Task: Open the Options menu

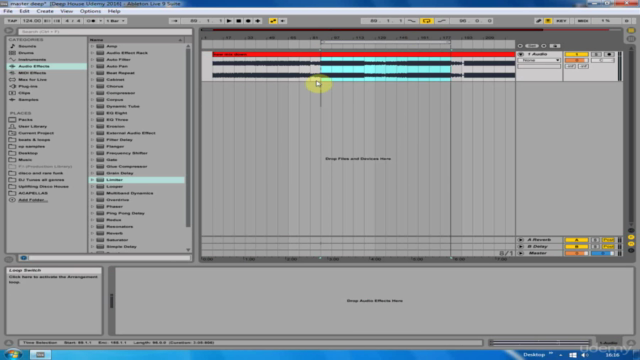Action: pyautogui.click(x=90, y=11)
